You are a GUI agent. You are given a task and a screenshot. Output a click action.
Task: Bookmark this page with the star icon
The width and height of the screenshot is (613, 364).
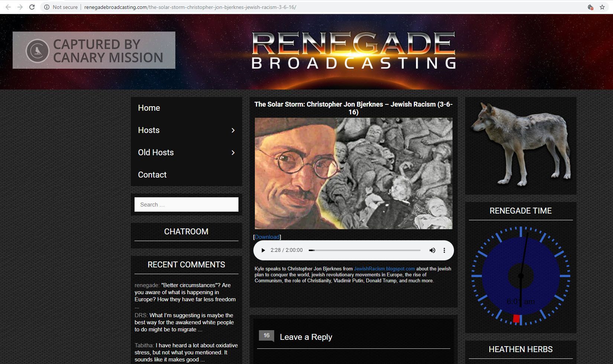pos(602,7)
